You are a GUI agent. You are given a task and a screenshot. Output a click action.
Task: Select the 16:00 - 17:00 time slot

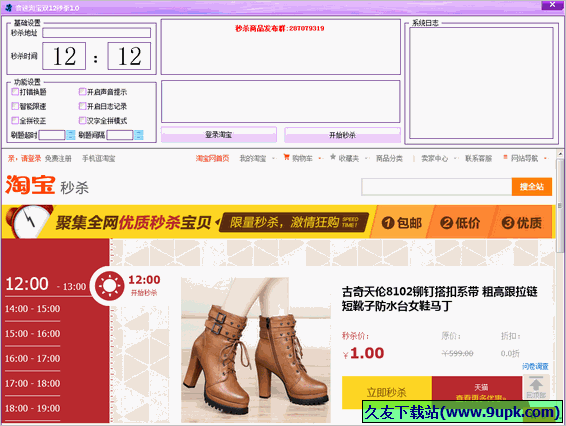(32, 359)
